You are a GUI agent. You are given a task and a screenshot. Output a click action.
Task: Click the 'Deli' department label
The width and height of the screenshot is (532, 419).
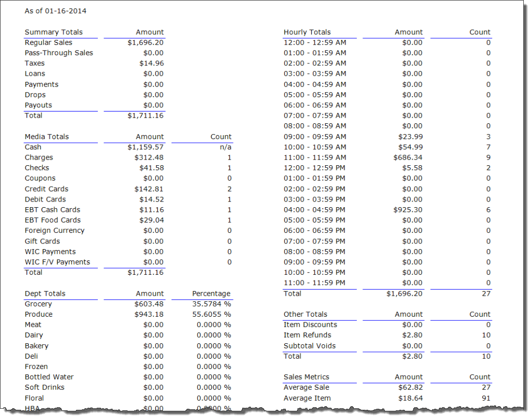(x=31, y=356)
